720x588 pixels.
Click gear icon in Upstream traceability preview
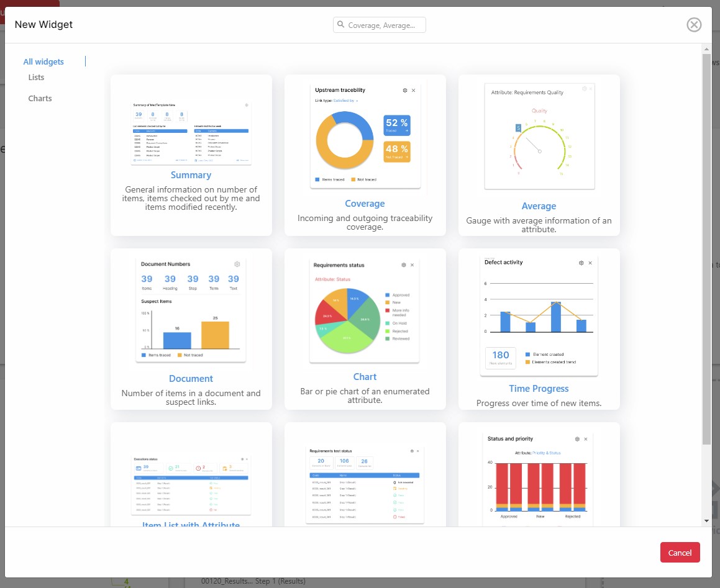[405, 91]
